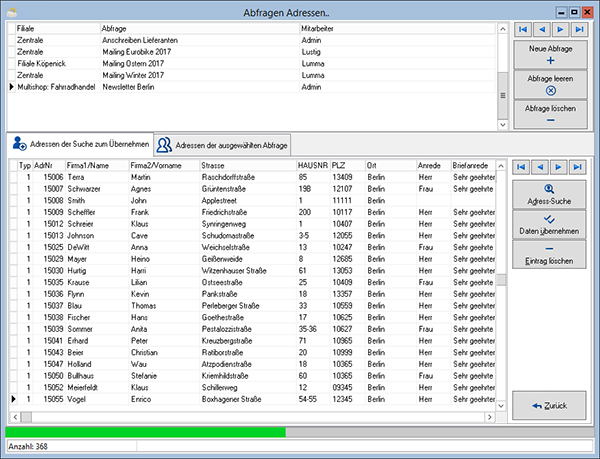This screenshot has height=459, width=600.
Task: Click Daten übernehmen button
Action: coord(549,225)
